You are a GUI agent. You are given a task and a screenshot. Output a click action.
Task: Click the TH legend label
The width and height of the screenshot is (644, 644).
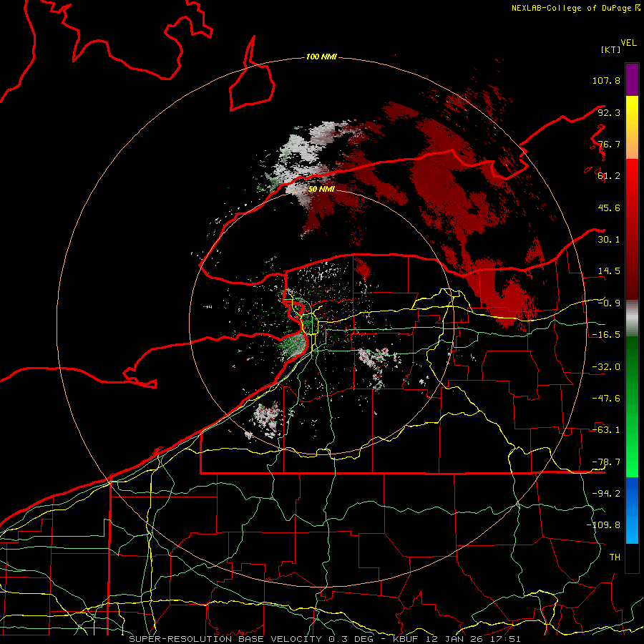click(615, 557)
